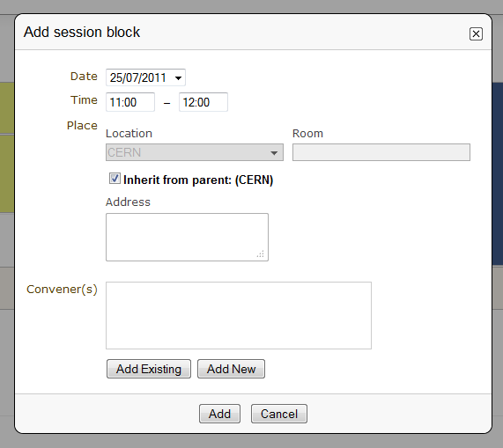Screen dimensions: 503x448
Task: Click the Room input field
Action: (381, 152)
